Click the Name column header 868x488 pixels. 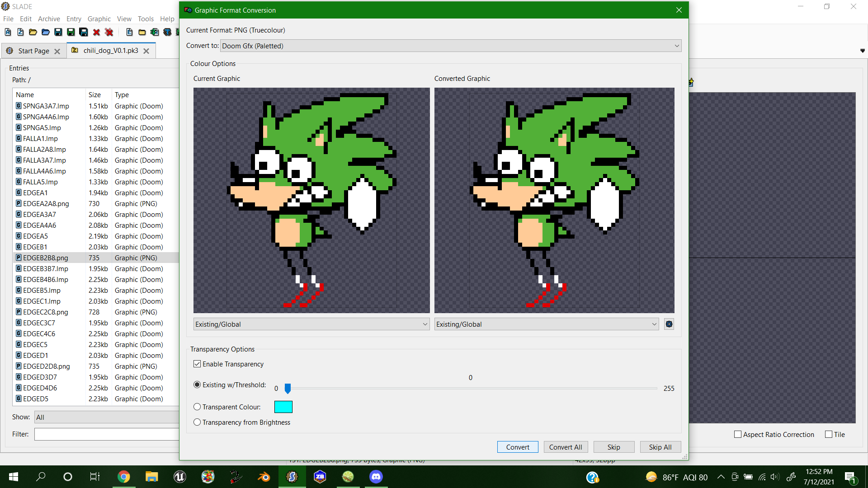(x=49, y=95)
